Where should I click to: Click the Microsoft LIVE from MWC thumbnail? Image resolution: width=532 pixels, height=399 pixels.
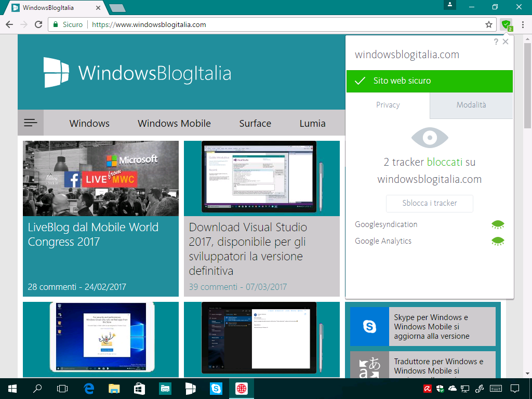pos(101,179)
